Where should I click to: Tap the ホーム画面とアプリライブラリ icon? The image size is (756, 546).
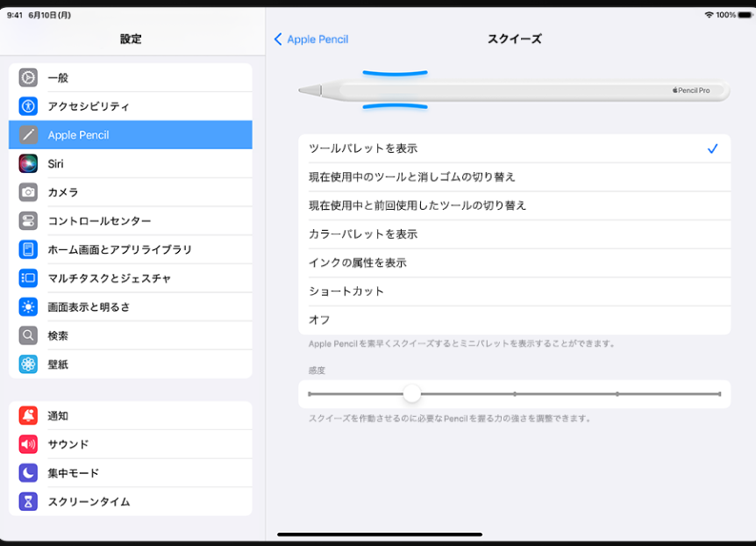click(x=28, y=249)
